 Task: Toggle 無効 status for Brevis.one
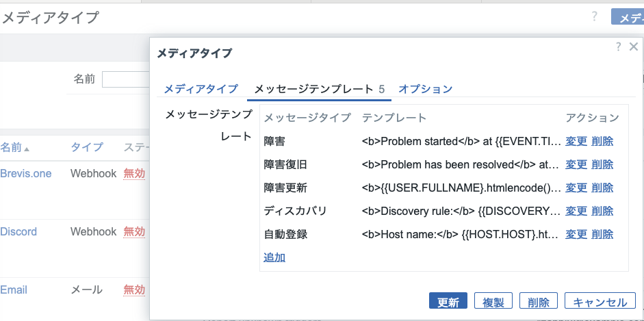[134, 174]
